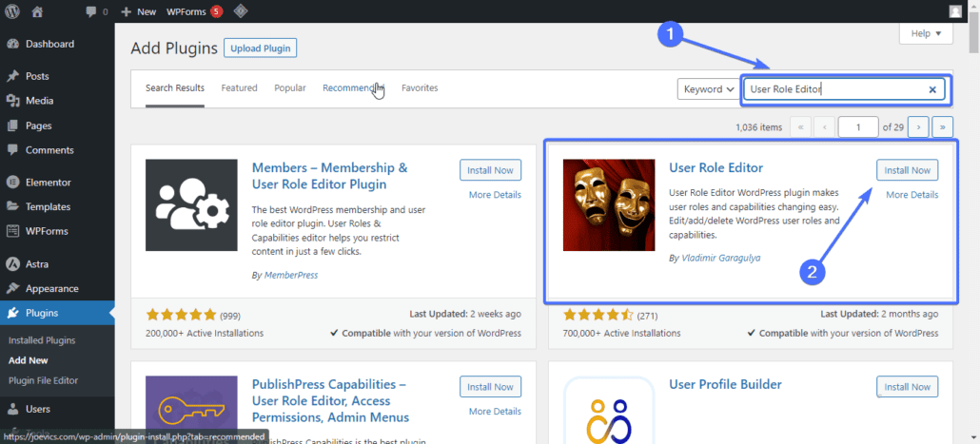This screenshot has width=980, height=444.
Task: Open Plugin File Editor submenu
Action: [43, 380]
